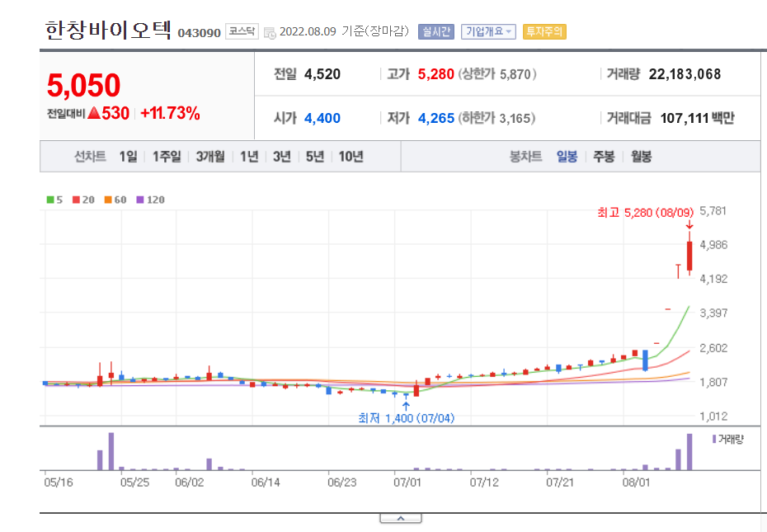The width and height of the screenshot is (767, 532).
Task: Click the 코스닥 market badge
Action: [x=242, y=31]
